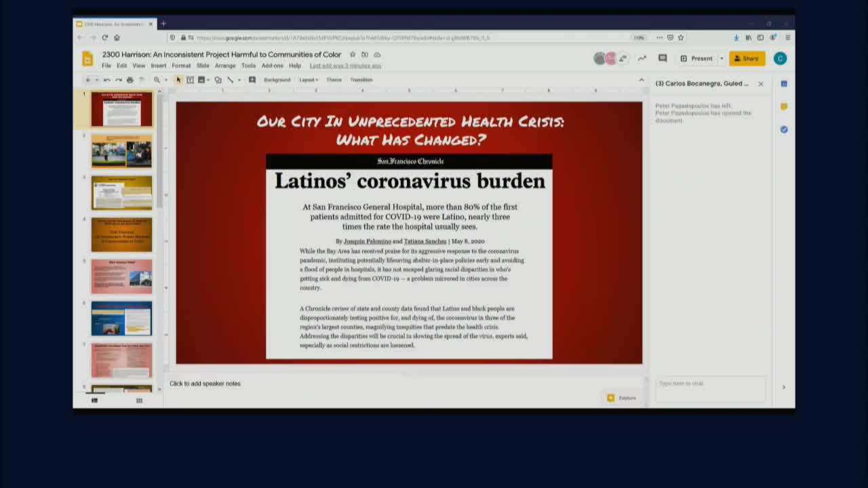This screenshot has height=488, width=868.
Task: Click the Explore button
Action: coord(622,398)
